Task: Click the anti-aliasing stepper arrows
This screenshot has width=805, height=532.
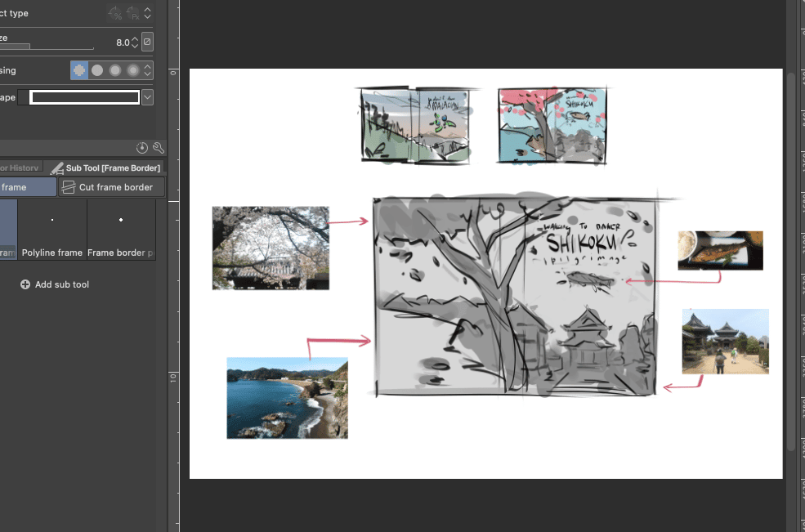Action: pos(148,70)
